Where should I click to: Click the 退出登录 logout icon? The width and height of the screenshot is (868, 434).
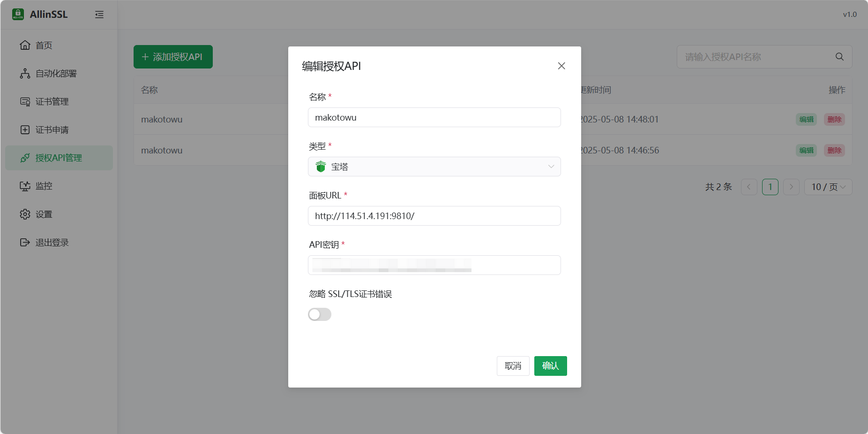25,242
